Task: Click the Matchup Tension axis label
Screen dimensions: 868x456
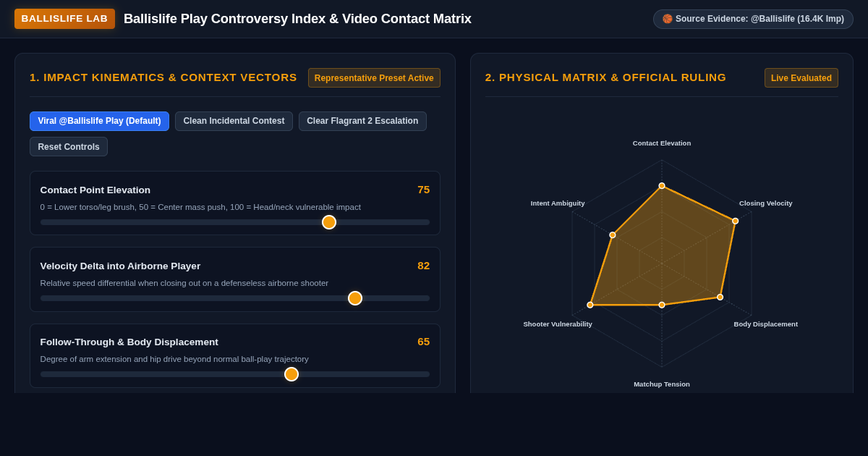Action: tap(662, 384)
